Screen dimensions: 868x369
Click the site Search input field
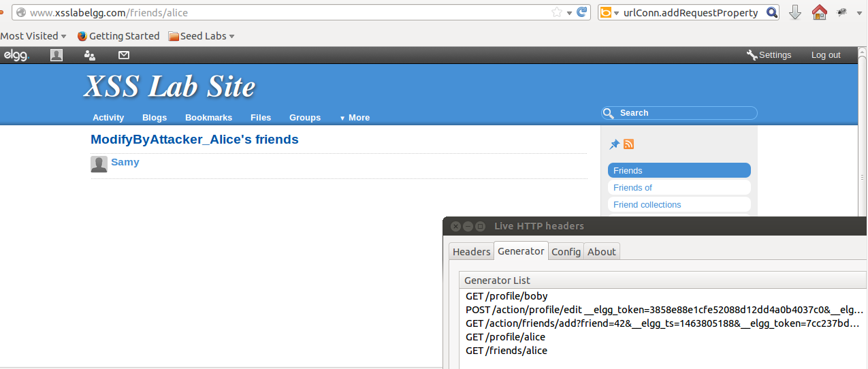pyautogui.click(x=679, y=113)
